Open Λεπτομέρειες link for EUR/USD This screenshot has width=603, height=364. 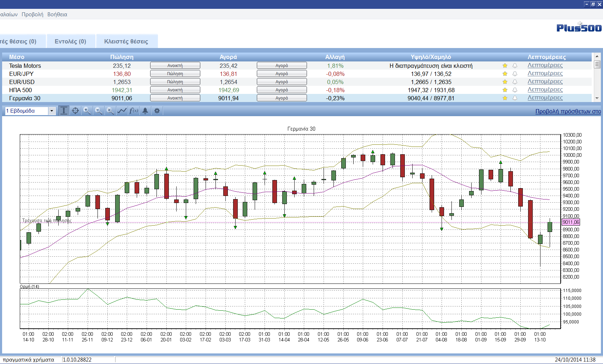click(545, 82)
